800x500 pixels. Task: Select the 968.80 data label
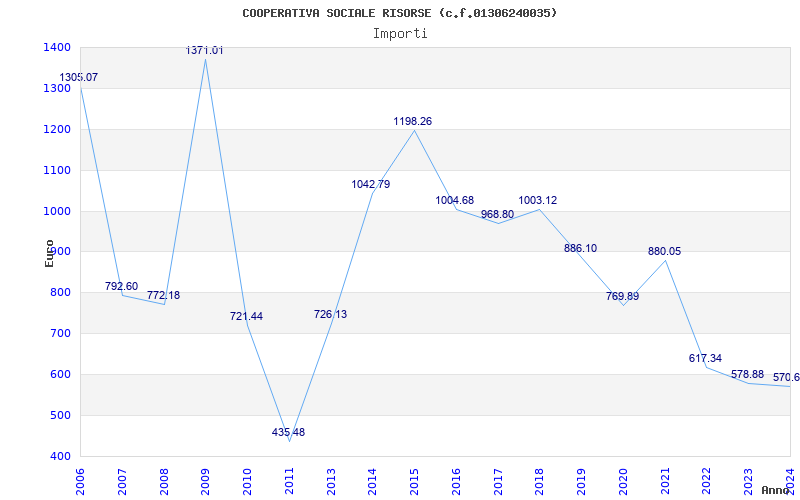497,214
